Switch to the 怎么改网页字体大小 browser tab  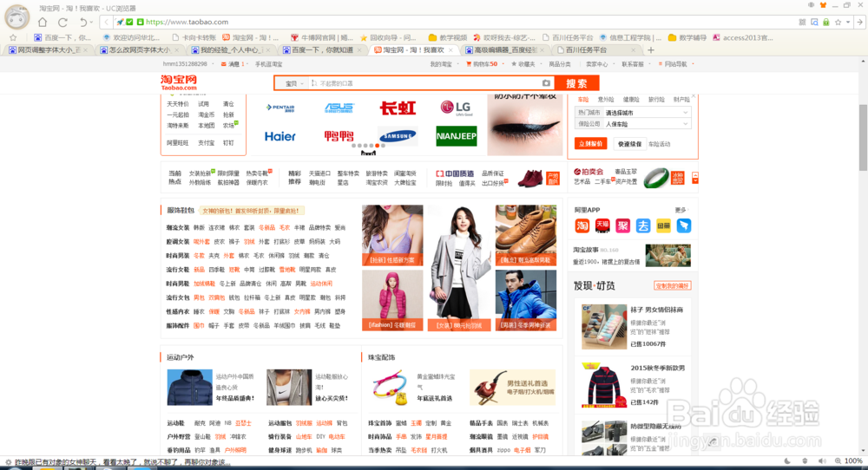click(x=140, y=49)
